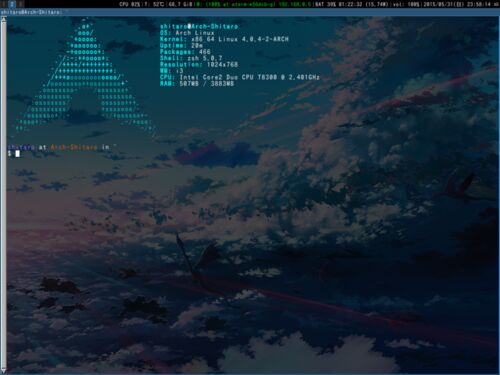Switch to the highlighted workspace 2 button

(12, 4)
